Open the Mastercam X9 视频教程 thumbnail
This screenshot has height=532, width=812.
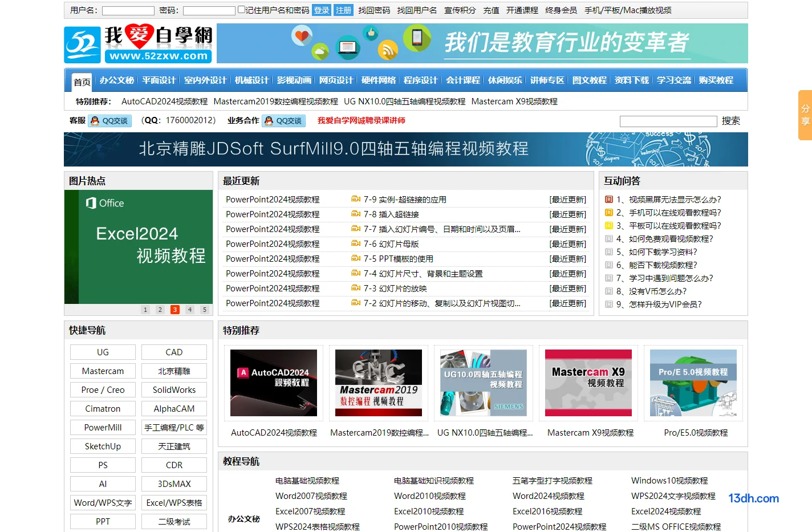click(588, 383)
